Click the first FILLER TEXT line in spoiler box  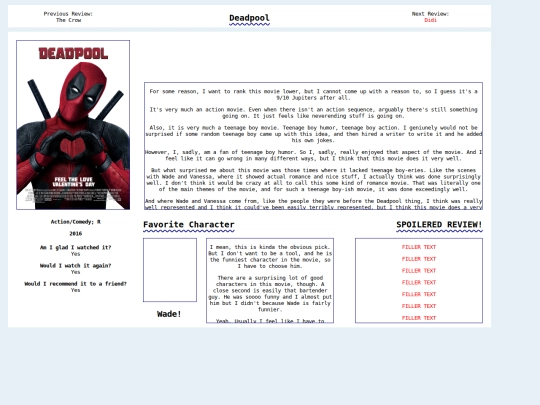tap(419, 247)
